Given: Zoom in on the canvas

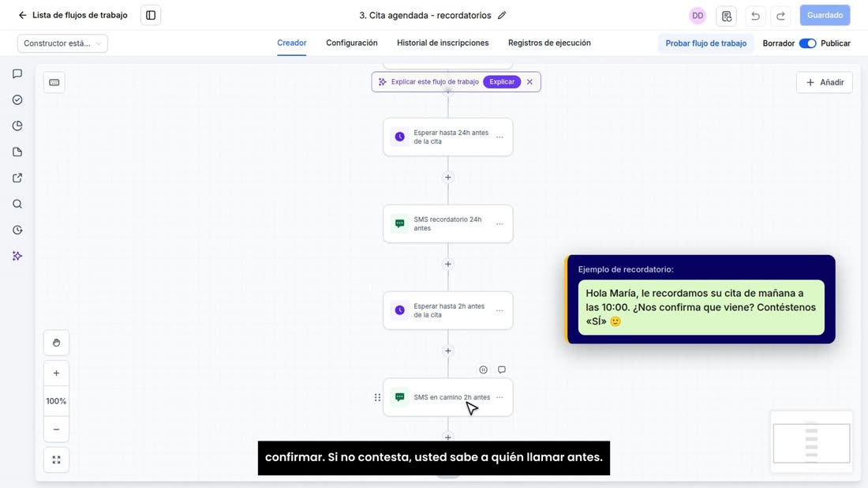Looking at the screenshot, I should coord(57,374).
